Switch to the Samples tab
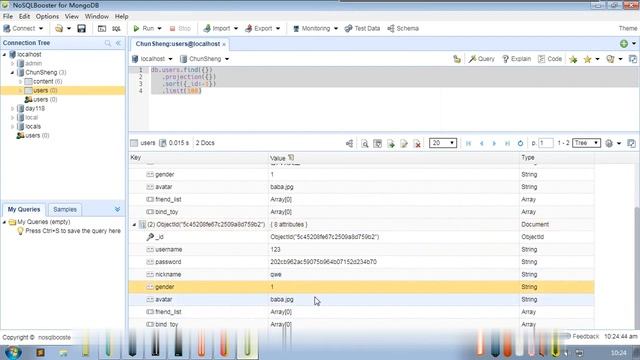The height and width of the screenshot is (360, 640). [x=65, y=209]
